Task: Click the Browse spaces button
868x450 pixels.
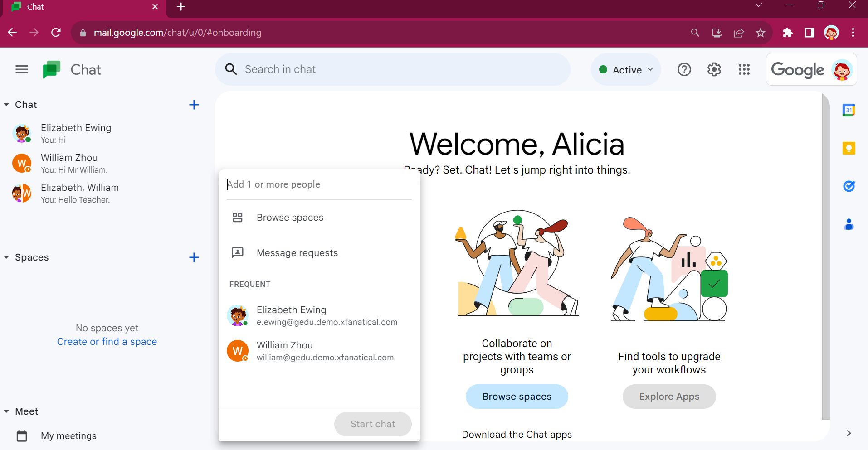Action: pyautogui.click(x=517, y=396)
